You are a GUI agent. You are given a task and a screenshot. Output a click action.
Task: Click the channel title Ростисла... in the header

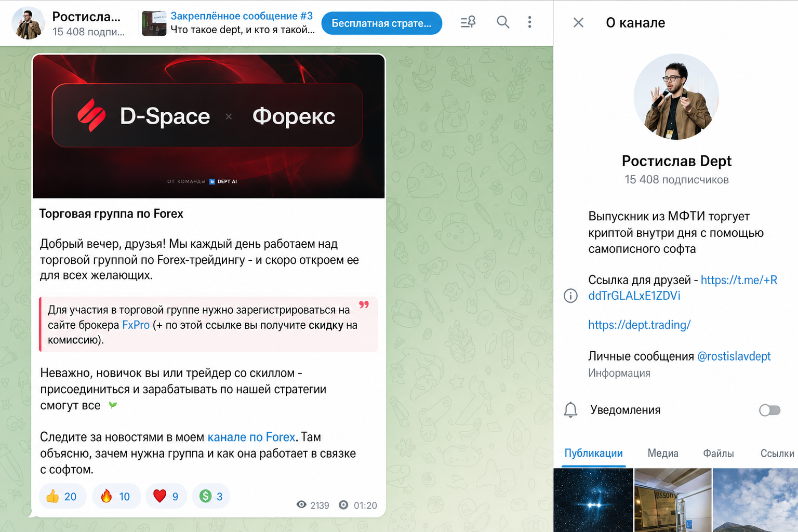(86, 17)
